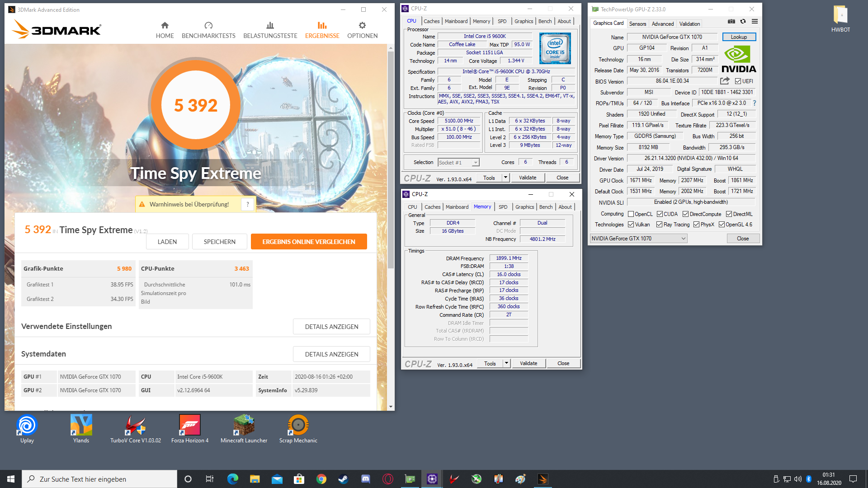
Task: Open BELASTUNGSTESTE section in 3DMark
Action: pyautogui.click(x=270, y=30)
